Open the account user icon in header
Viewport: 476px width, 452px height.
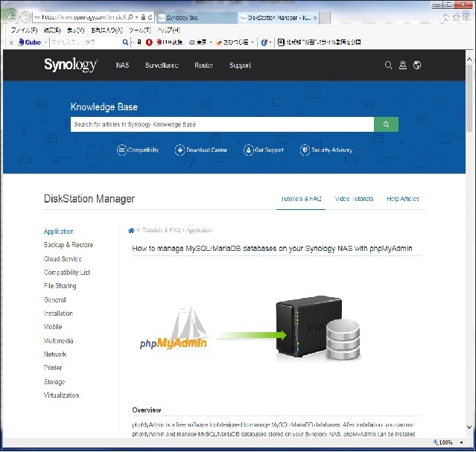point(402,65)
